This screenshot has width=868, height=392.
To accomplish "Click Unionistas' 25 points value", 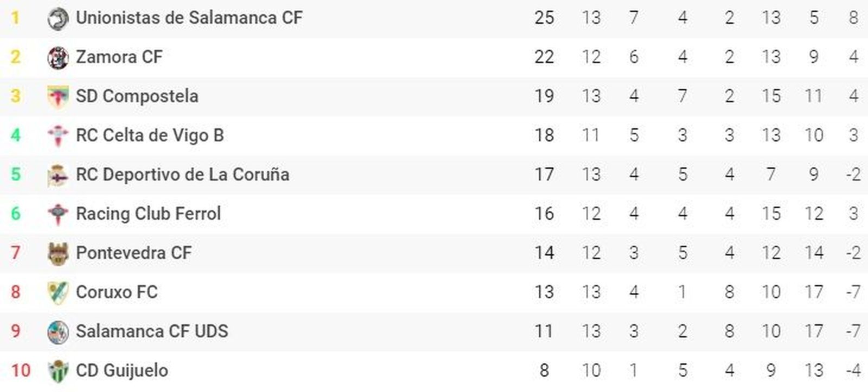I will [x=544, y=18].
